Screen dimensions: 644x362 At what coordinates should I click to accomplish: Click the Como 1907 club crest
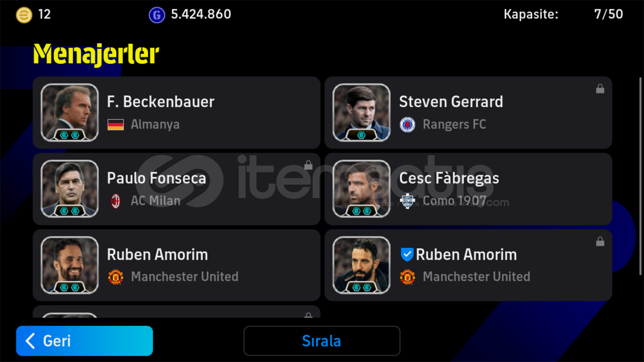[407, 201]
